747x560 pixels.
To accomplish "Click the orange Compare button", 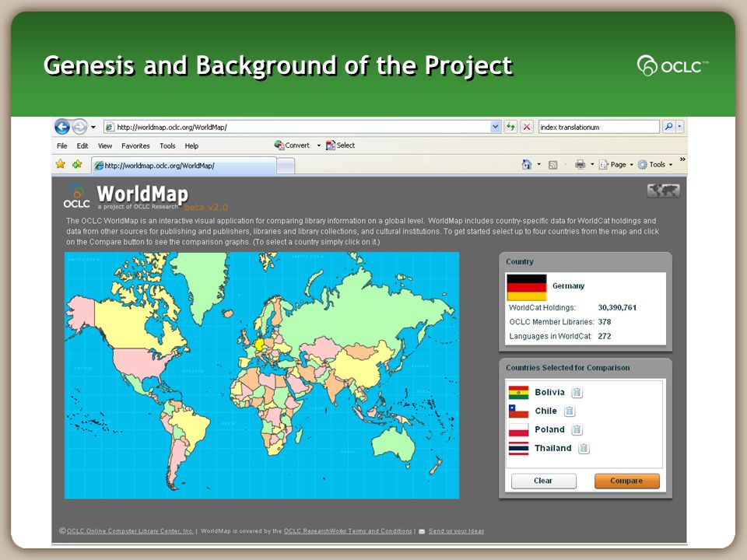I will pyautogui.click(x=626, y=481).
